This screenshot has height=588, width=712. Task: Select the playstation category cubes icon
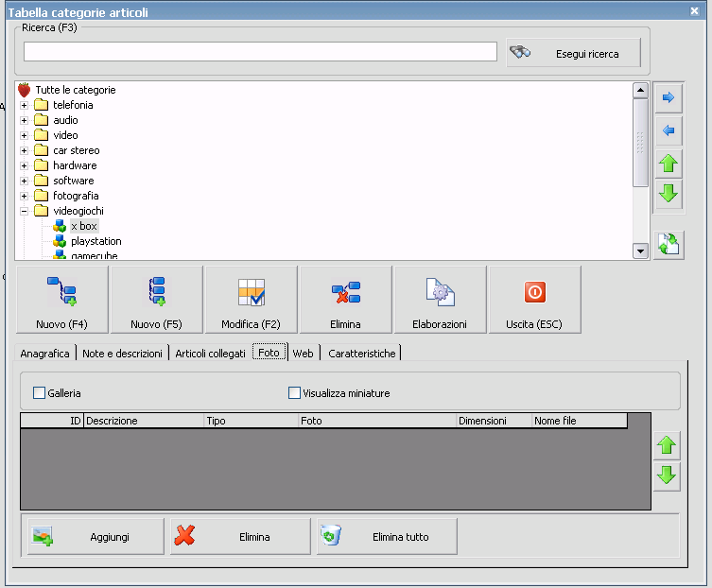(x=59, y=241)
